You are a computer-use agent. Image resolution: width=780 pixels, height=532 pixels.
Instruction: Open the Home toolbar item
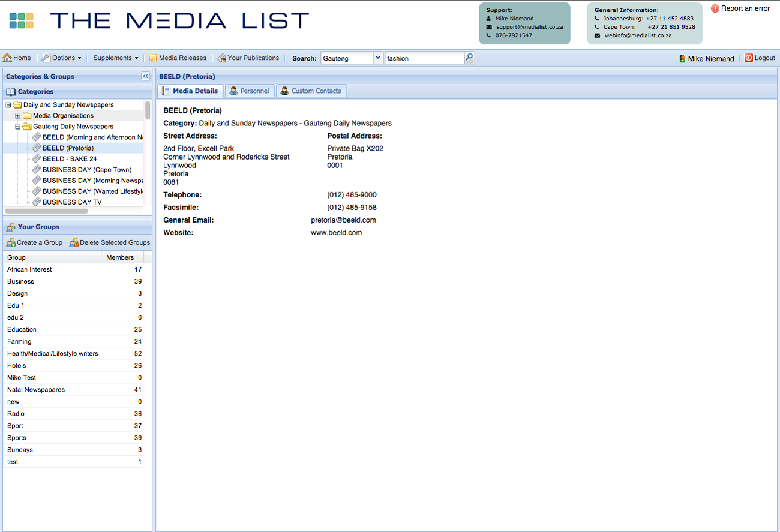click(x=17, y=58)
